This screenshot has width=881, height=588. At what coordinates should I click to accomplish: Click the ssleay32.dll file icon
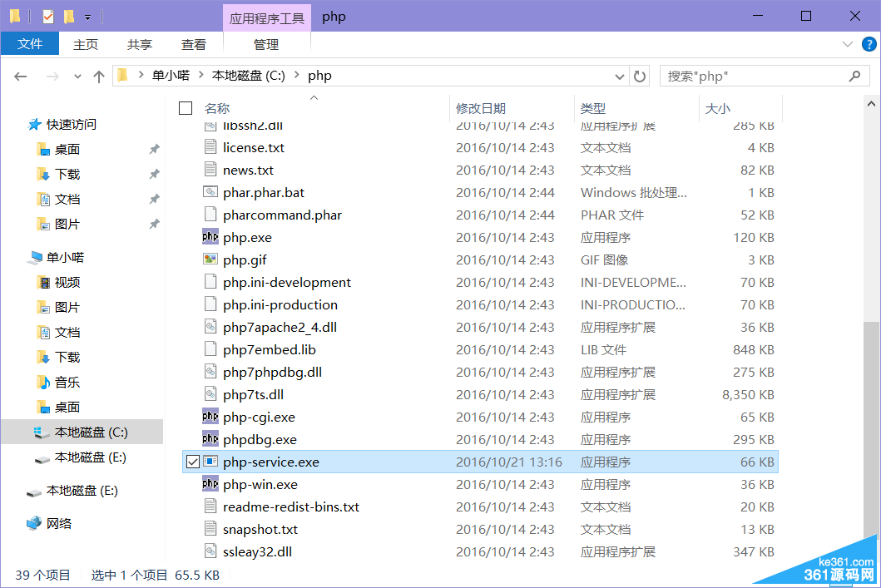point(210,551)
